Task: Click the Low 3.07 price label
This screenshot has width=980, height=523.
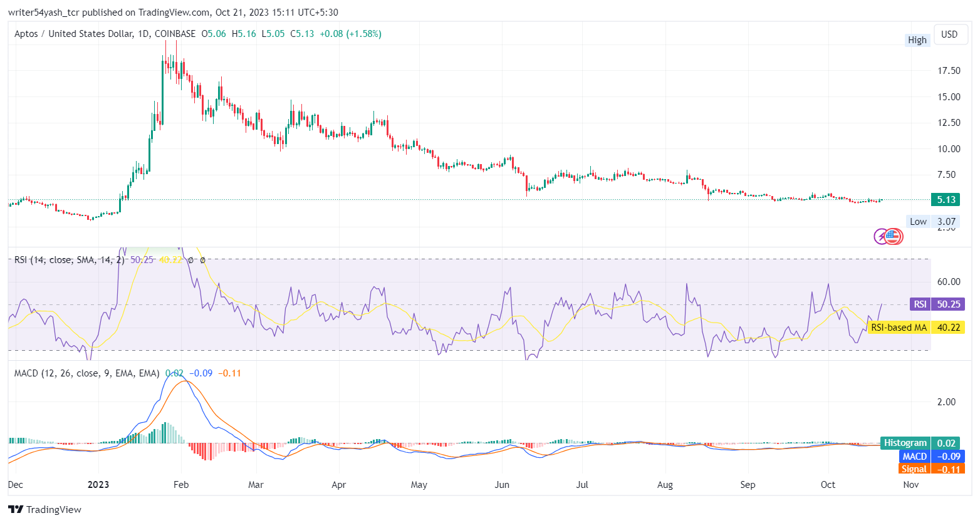Action: (x=933, y=222)
